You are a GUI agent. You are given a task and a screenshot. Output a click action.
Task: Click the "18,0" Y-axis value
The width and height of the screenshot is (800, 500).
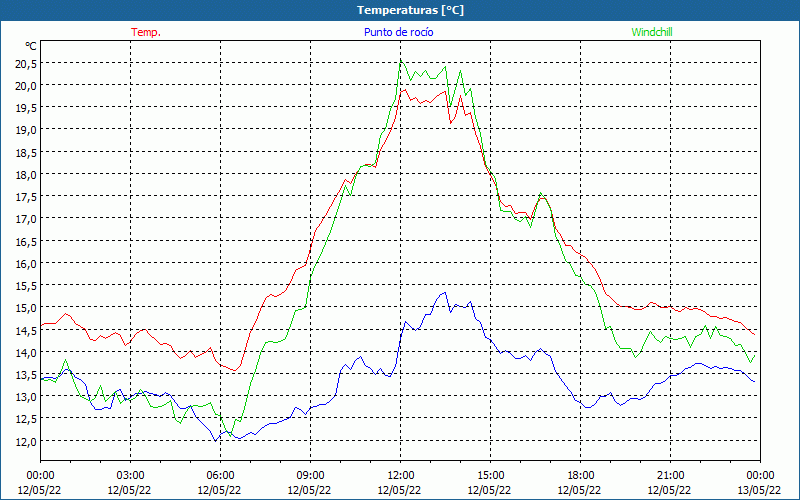(26, 175)
